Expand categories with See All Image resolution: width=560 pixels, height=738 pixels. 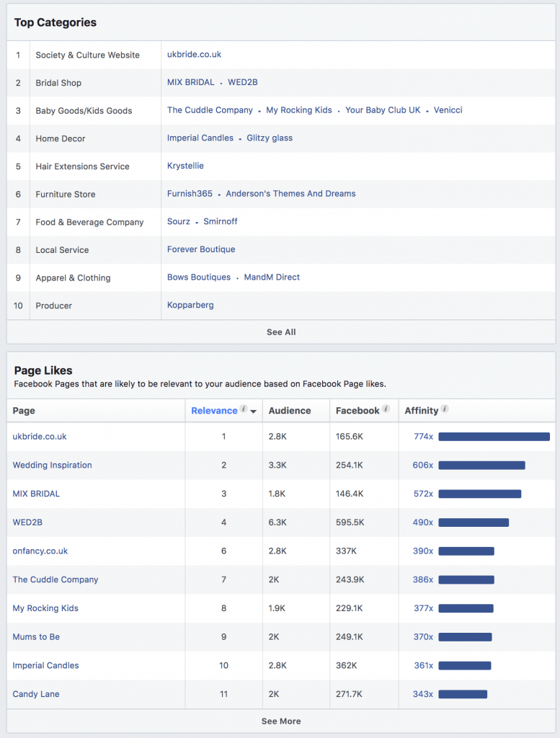tap(281, 332)
